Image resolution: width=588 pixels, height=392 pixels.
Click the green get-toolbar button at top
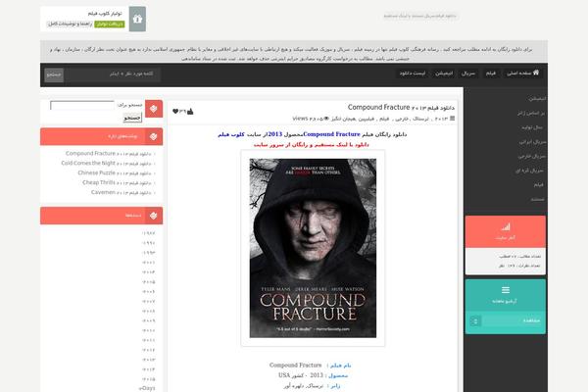pos(110,24)
